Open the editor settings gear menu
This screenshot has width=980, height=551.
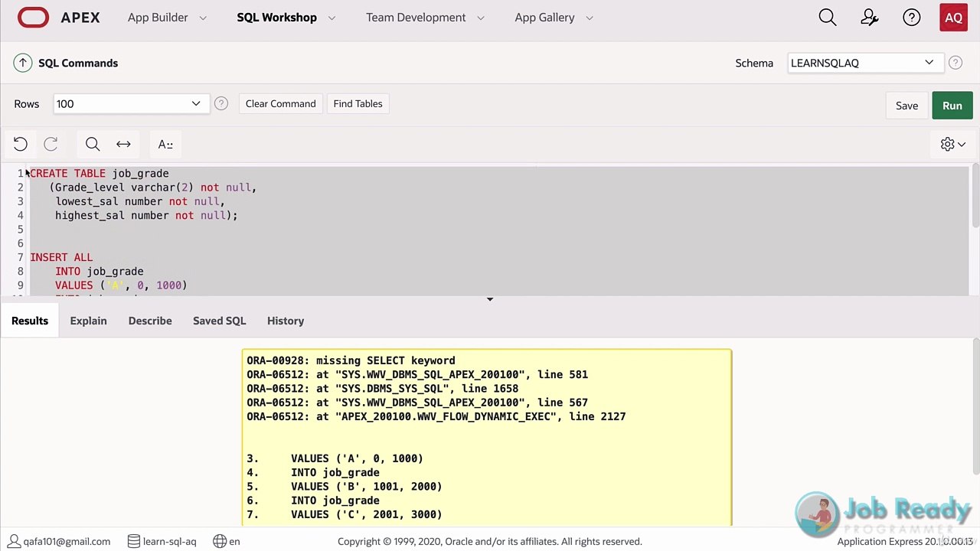pyautogui.click(x=952, y=144)
